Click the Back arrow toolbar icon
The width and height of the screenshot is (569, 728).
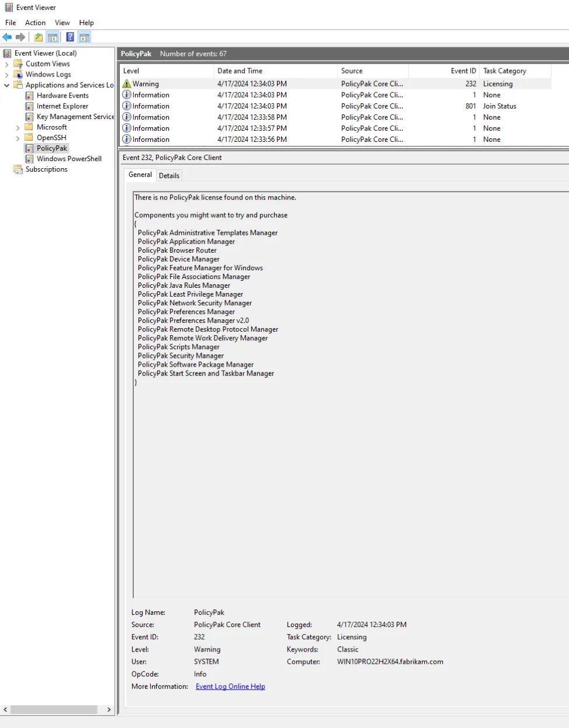pyautogui.click(x=7, y=37)
